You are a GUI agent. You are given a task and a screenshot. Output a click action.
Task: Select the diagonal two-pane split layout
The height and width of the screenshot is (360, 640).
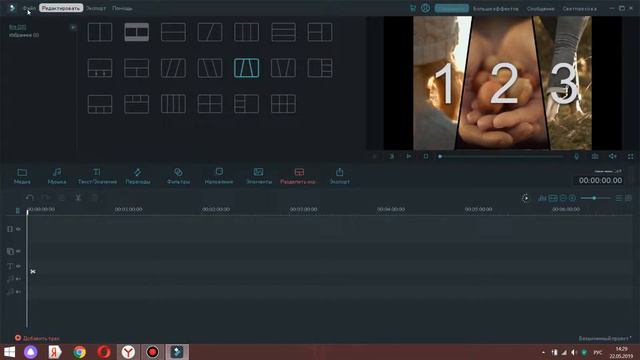coord(210,32)
